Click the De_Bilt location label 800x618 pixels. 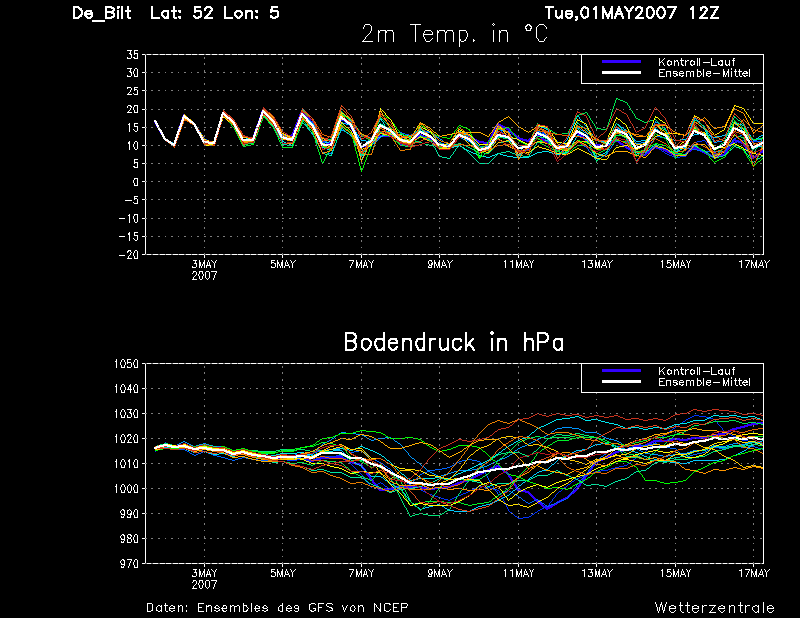[x=102, y=13]
